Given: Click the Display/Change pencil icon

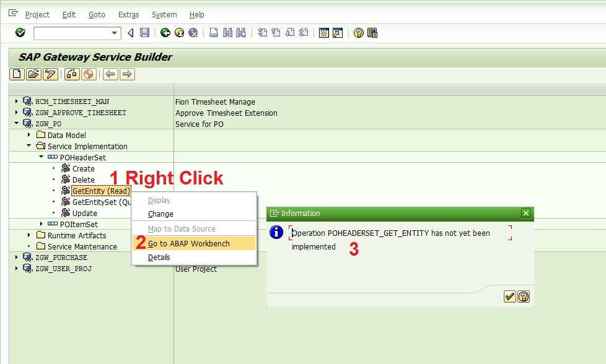Looking at the screenshot, I should tap(50, 74).
